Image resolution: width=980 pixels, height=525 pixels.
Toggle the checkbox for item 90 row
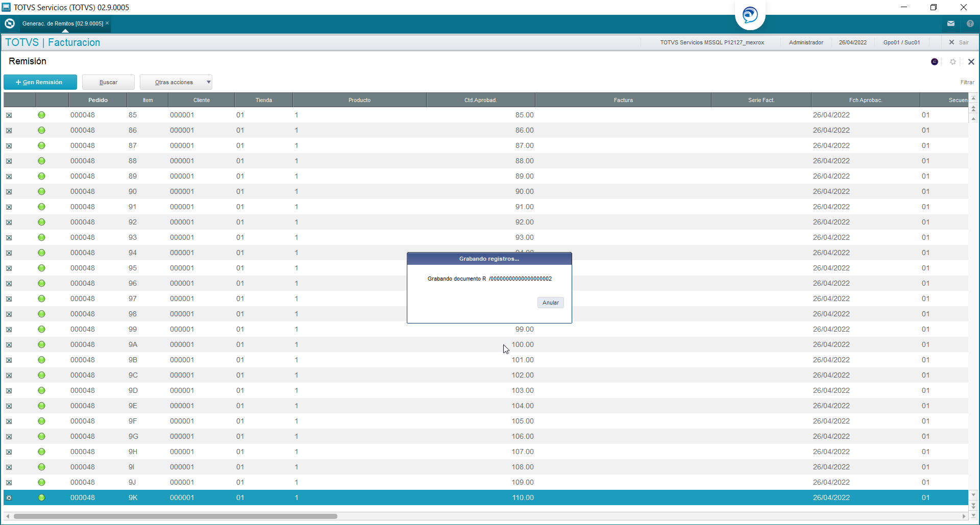[x=9, y=192]
